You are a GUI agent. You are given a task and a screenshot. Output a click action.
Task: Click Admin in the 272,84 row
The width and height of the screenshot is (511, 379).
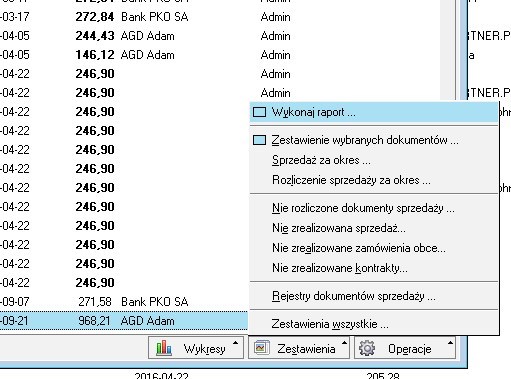(275, 17)
